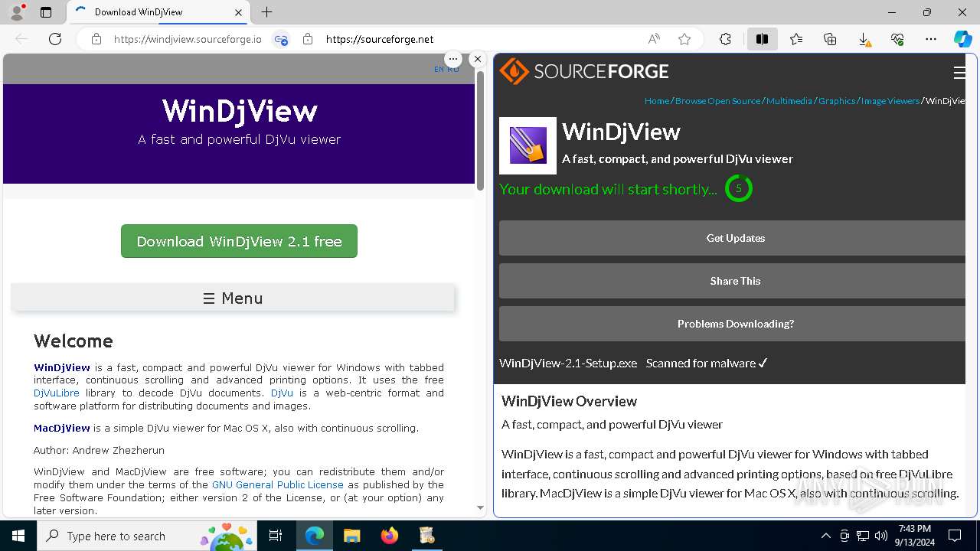Open the DjVuLibre link
980x551 pixels.
pyautogui.click(x=57, y=393)
